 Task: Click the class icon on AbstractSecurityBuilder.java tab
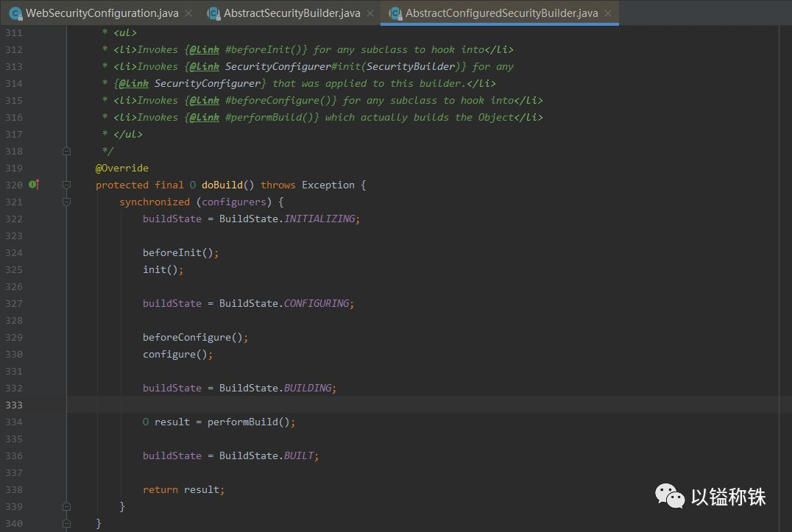(213, 14)
